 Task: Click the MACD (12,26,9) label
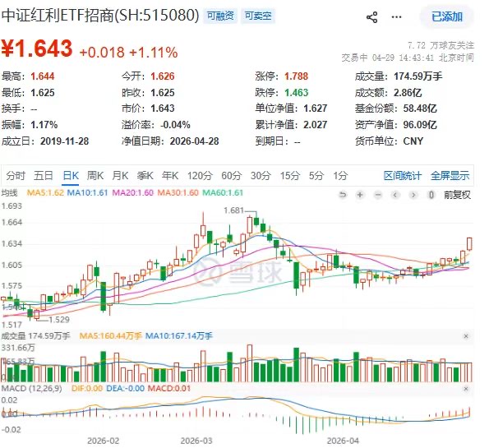click(32, 389)
